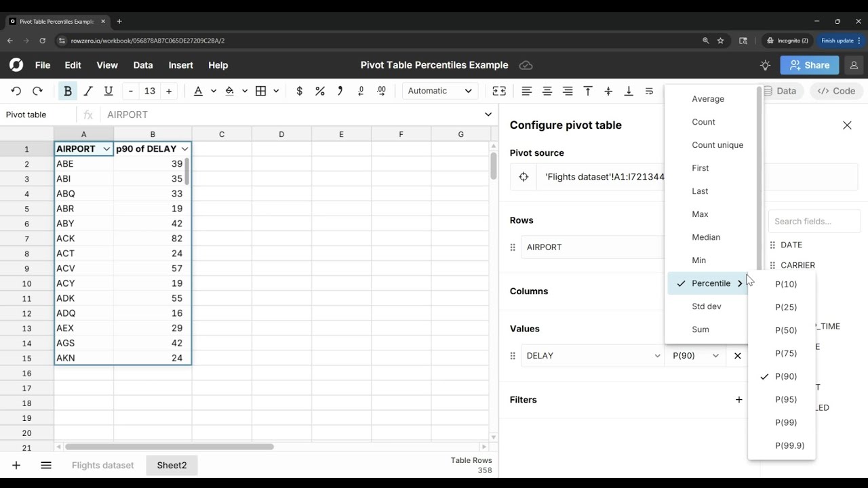Close the Configure pivot table panel
This screenshot has width=868, height=488.
coord(847,125)
